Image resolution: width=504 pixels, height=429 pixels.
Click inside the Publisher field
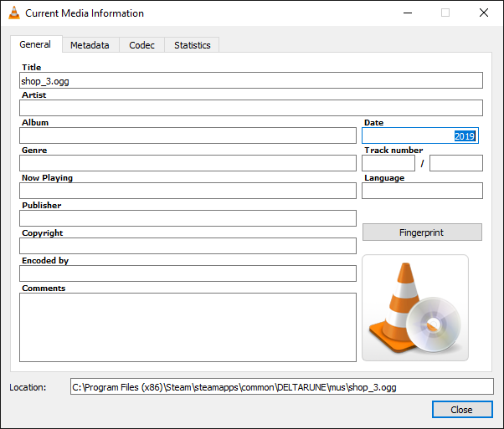click(188, 218)
